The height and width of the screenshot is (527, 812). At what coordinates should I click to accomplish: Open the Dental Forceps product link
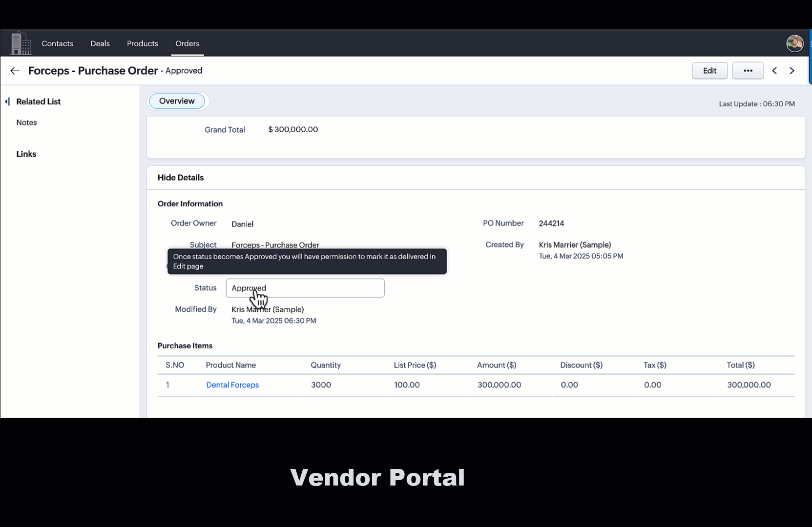pos(232,385)
